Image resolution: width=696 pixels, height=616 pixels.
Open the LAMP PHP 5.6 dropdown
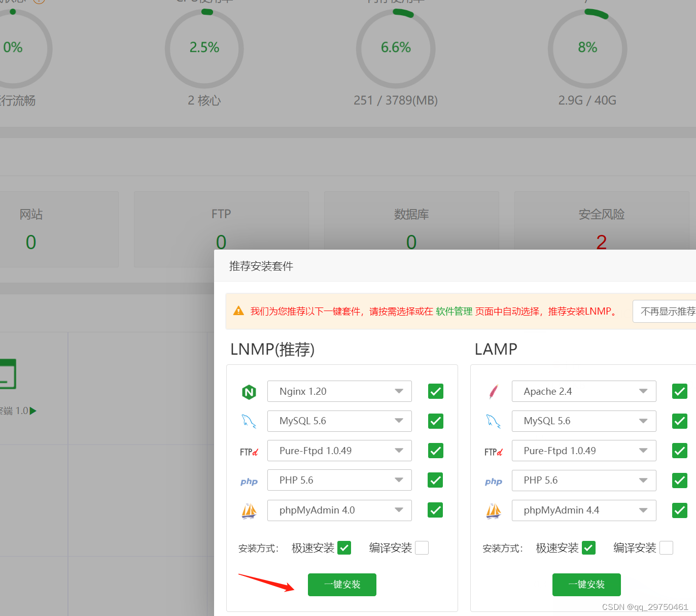[x=584, y=480]
